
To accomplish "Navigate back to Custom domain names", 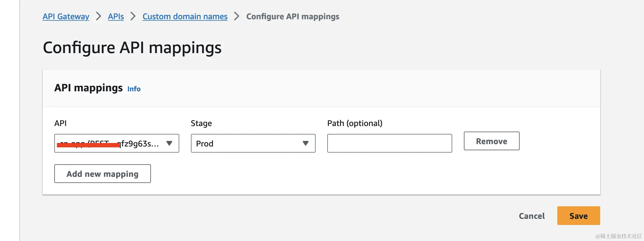I will pyautogui.click(x=185, y=17).
